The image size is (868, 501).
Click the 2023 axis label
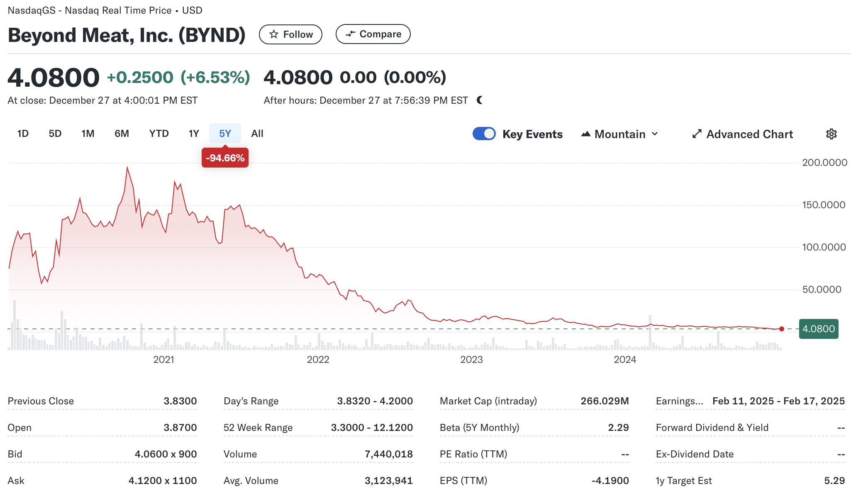pyautogui.click(x=471, y=360)
